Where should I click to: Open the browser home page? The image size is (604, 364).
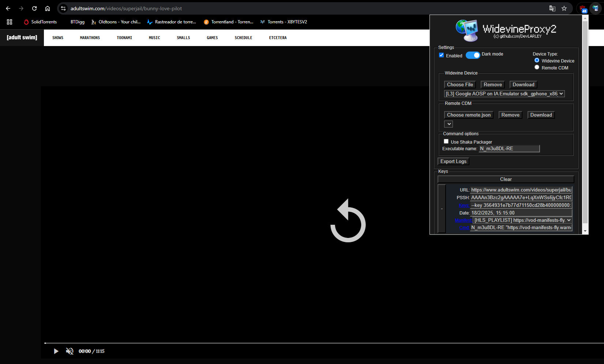(x=48, y=8)
